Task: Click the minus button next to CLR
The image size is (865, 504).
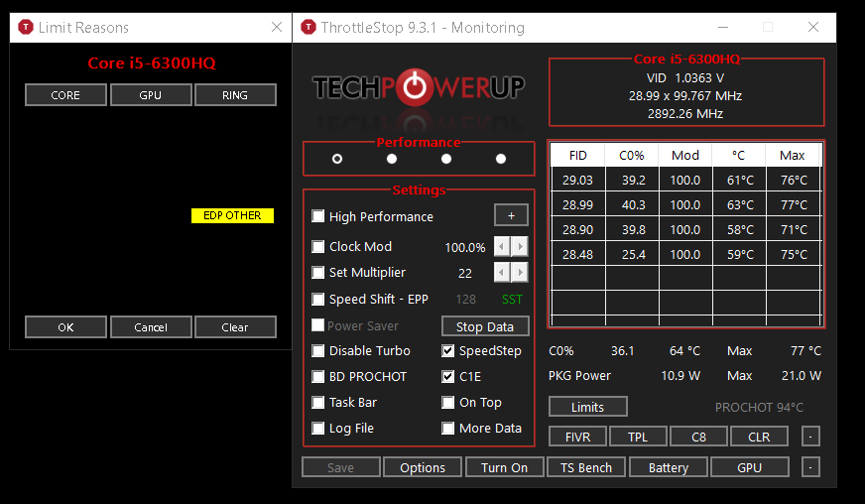Action: (810, 437)
